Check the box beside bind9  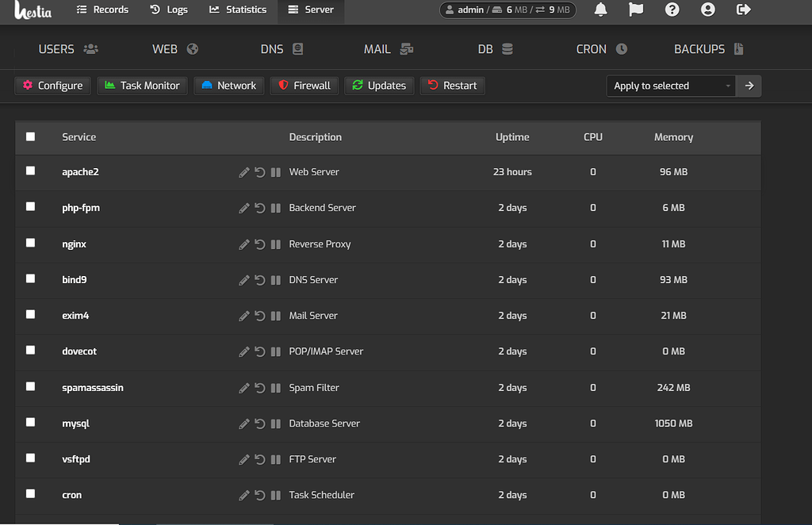[31, 278]
